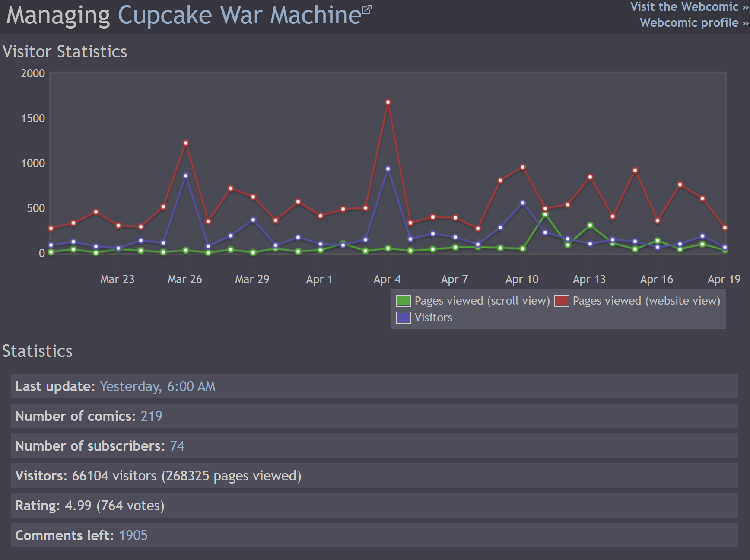Screen dimensions: 750x560
Task: Toggle the Visitors legend label
Action: 433,318
